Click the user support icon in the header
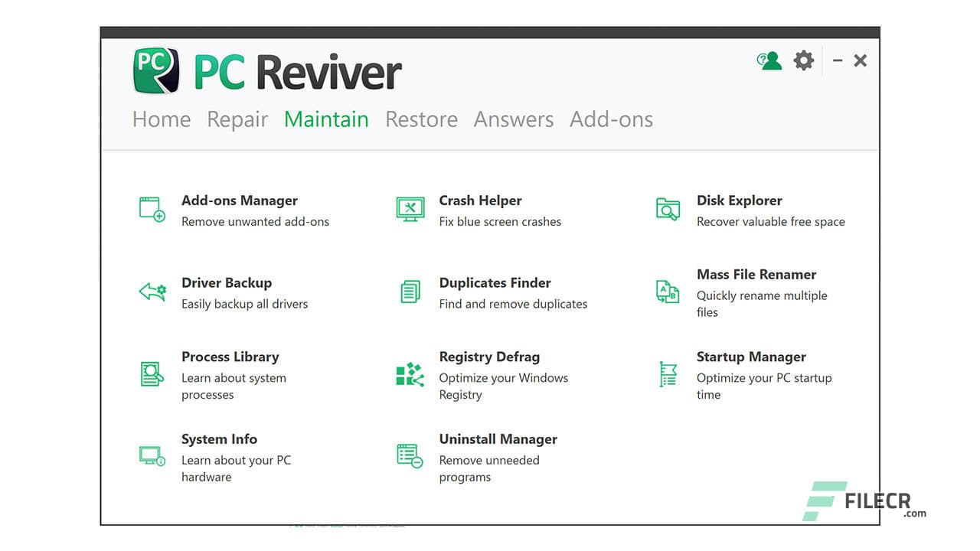980x551 pixels. tap(769, 60)
